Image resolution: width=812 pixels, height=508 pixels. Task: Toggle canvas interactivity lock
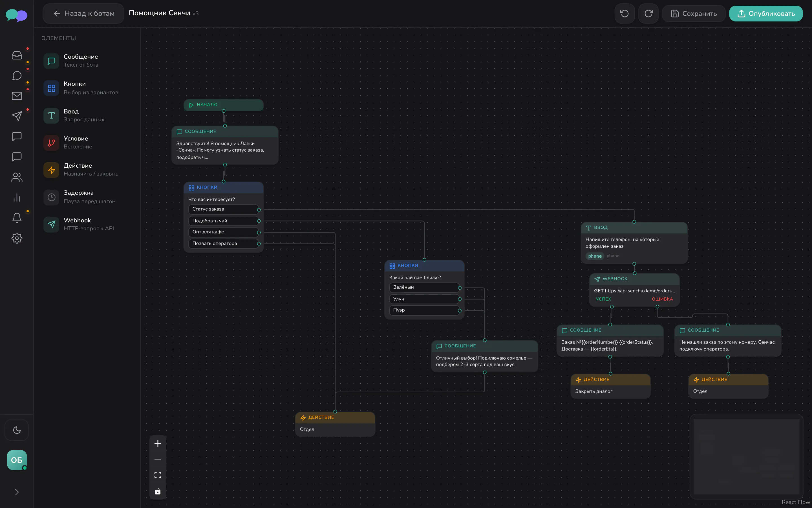click(158, 491)
